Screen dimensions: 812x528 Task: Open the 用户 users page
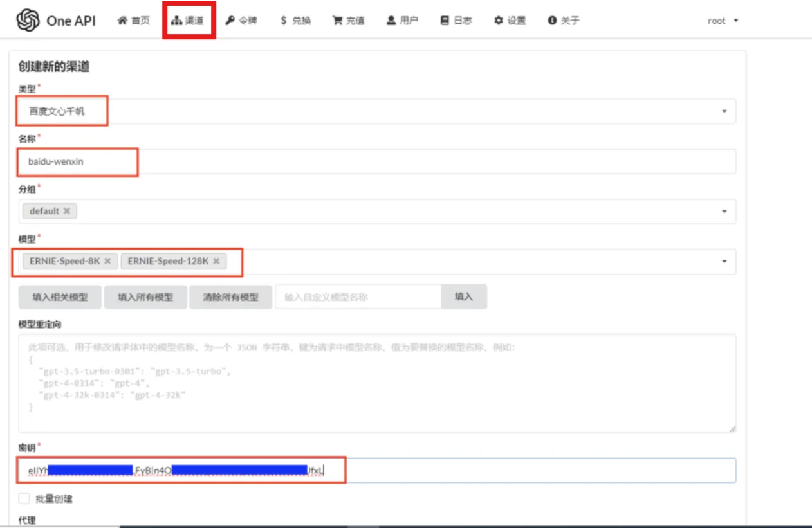pyautogui.click(x=402, y=21)
